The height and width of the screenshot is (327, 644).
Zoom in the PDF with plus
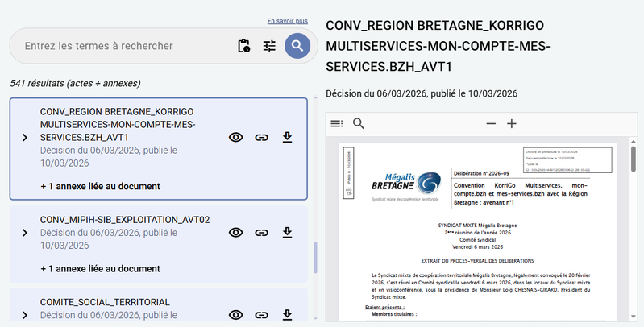point(511,124)
